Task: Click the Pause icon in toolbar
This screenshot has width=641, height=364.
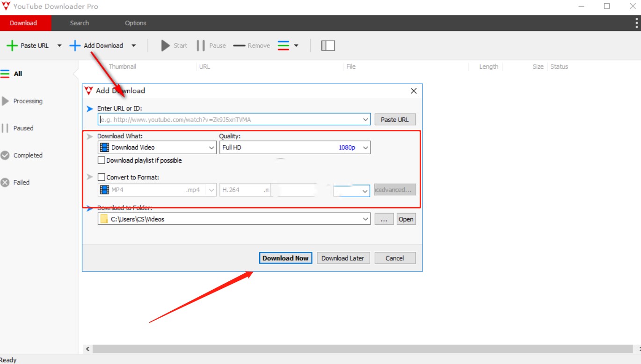Action: point(201,46)
